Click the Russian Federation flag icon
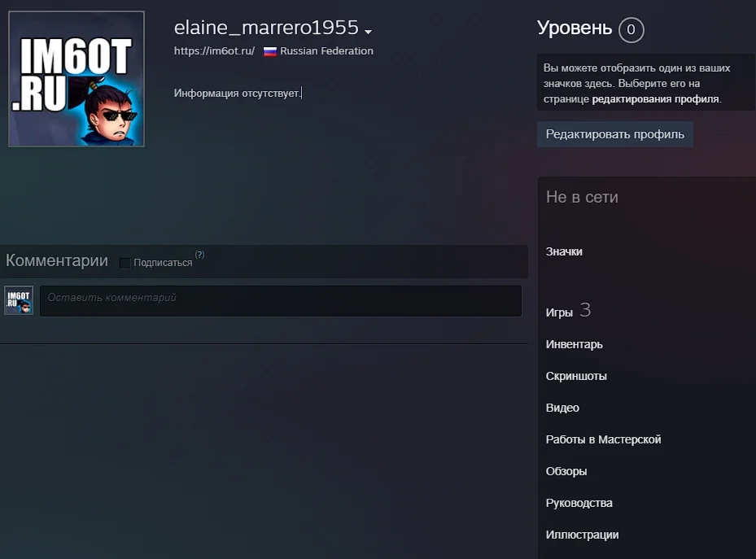The height and width of the screenshot is (559, 756). click(x=270, y=51)
